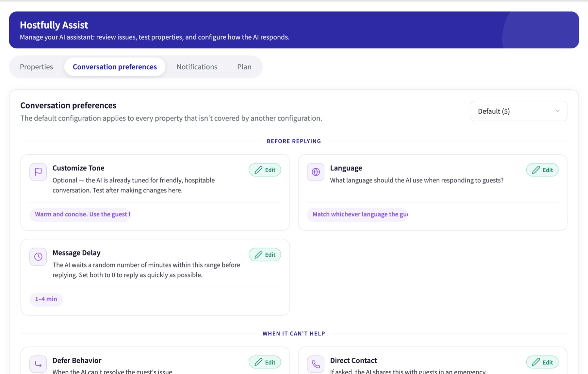The image size is (588, 374).
Task: Open the Notifications tab
Action: point(197,67)
